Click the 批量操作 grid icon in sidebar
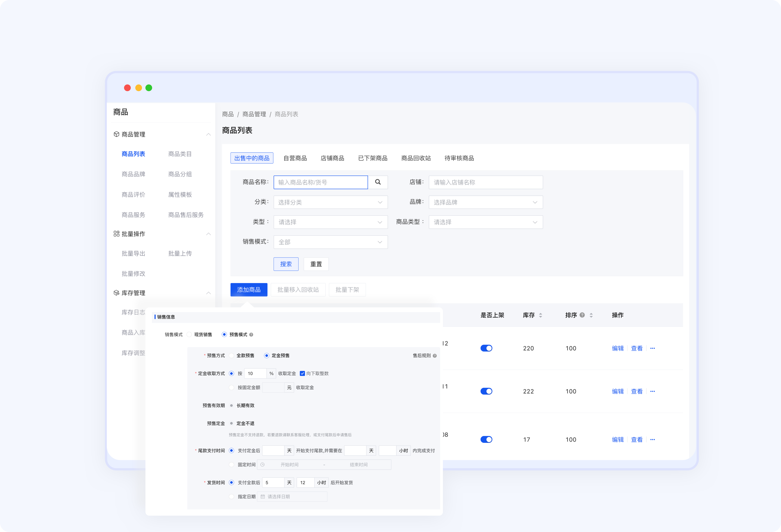This screenshot has width=781, height=532. pos(116,234)
